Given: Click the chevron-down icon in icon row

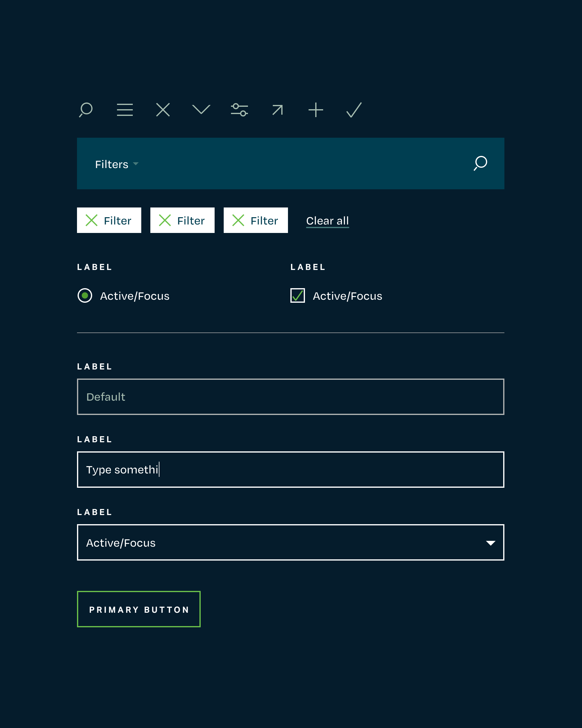Looking at the screenshot, I should pyautogui.click(x=201, y=110).
